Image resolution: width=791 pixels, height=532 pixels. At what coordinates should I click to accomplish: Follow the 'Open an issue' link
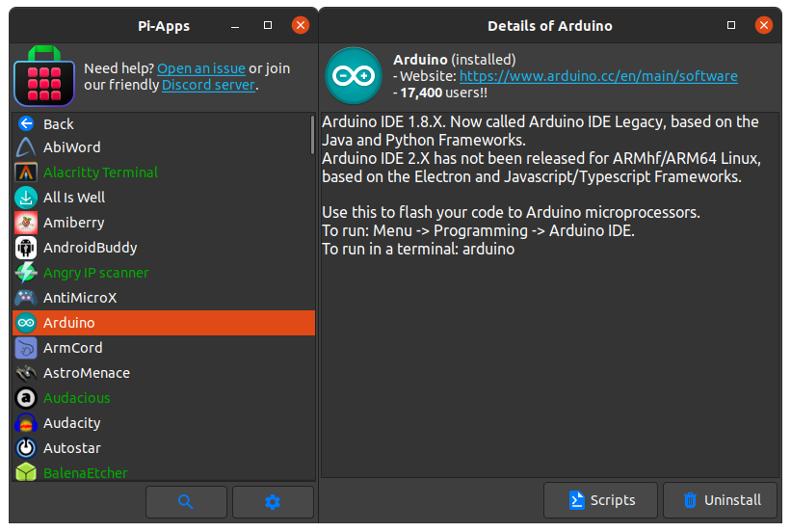(x=200, y=68)
